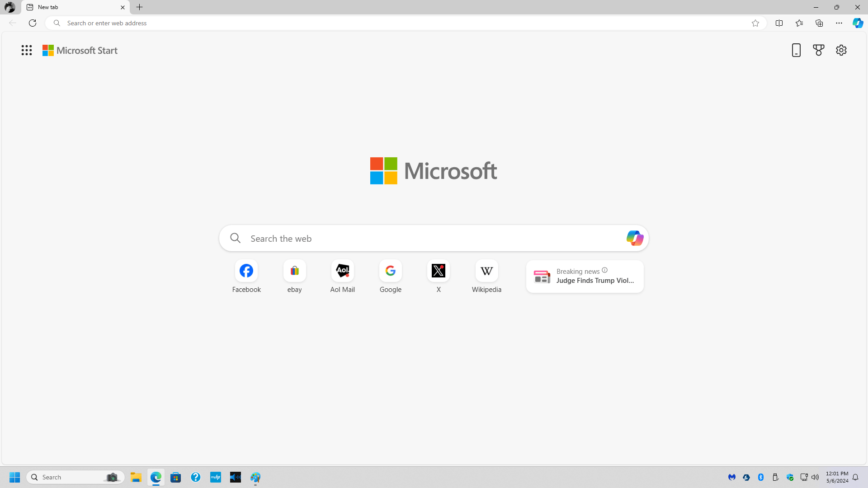The width and height of the screenshot is (868, 488).
Task: Open the ebay shortcut
Action: click(x=294, y=276)
